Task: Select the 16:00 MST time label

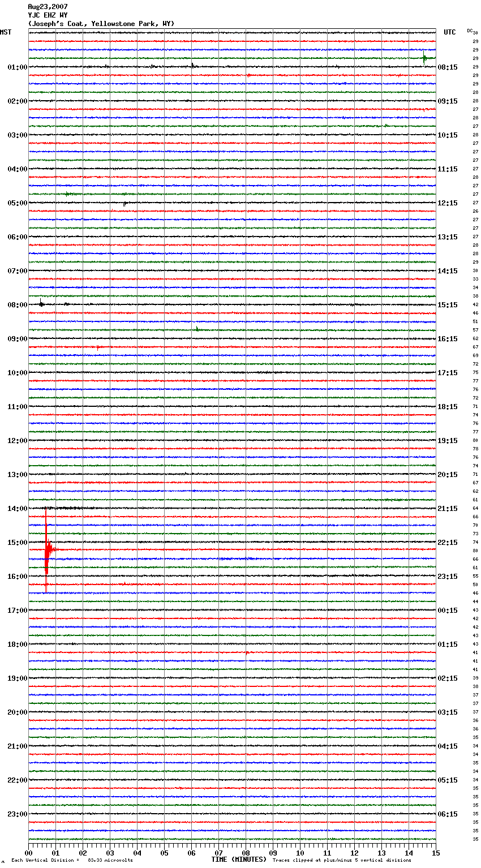Action: 18,577
